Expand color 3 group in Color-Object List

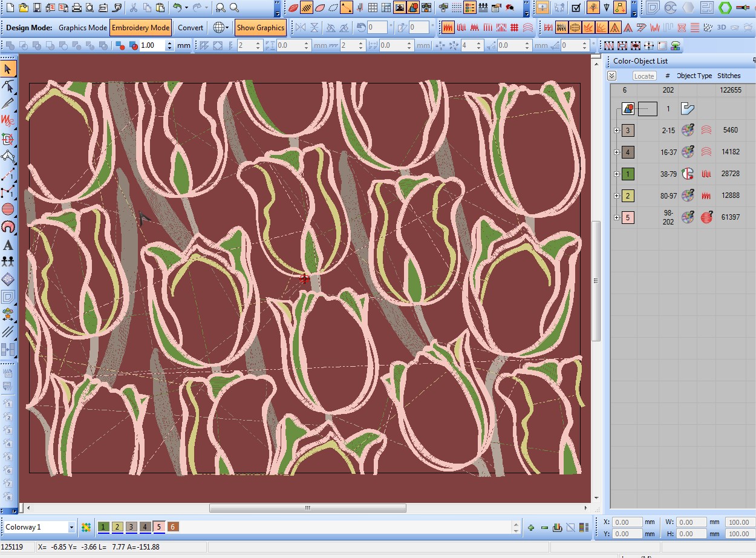pos(616,130)
